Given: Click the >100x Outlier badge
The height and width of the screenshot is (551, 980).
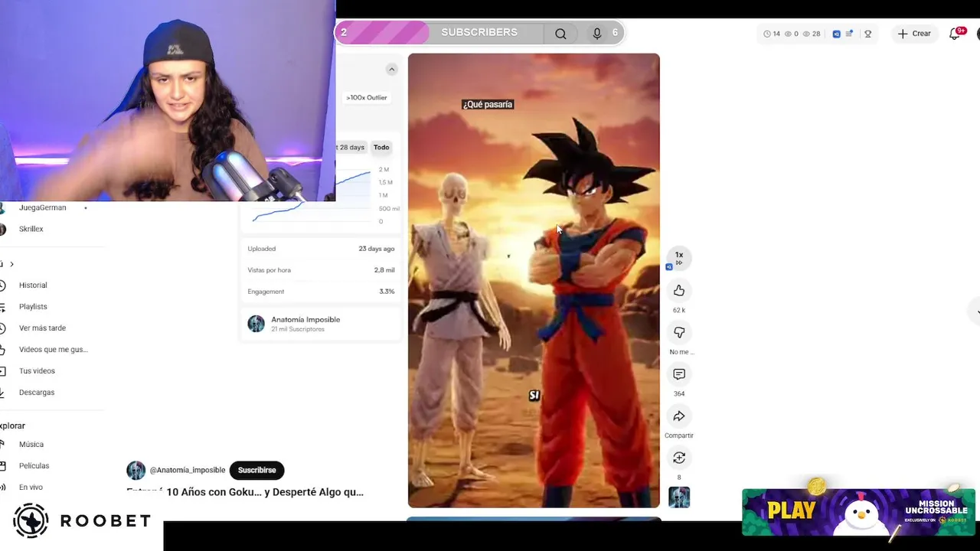Looking at the screenshot, I should pos(367,97).
